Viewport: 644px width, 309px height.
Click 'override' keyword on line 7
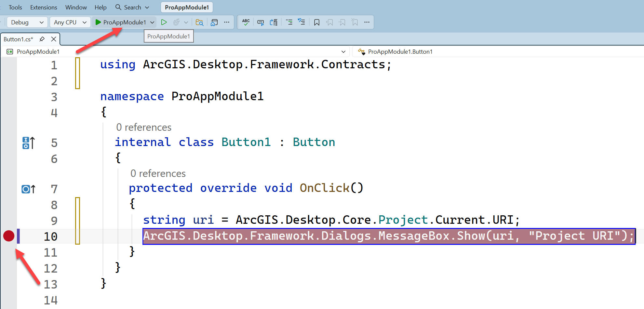click(x=228, y=188)
